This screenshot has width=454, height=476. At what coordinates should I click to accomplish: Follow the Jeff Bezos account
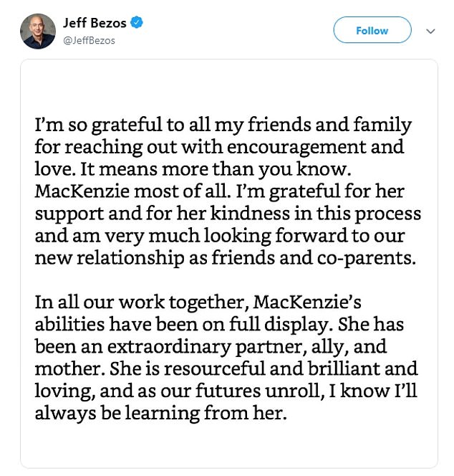372,30
